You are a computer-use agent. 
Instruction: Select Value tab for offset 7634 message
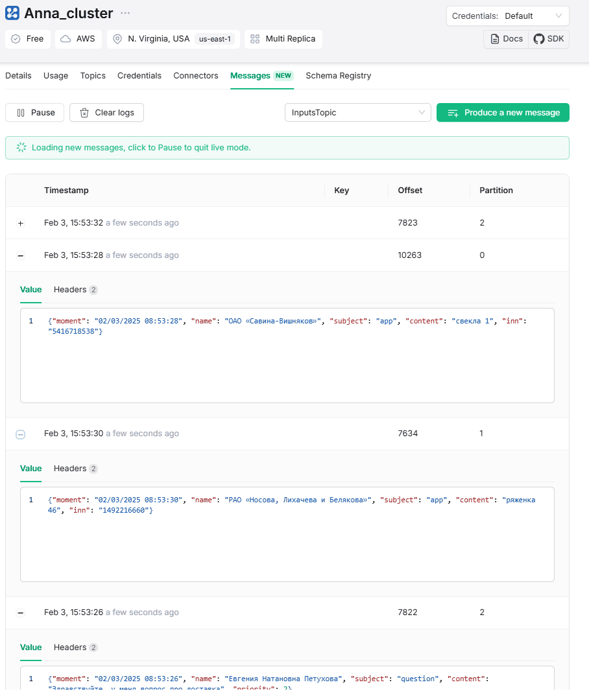pos(31,469)
